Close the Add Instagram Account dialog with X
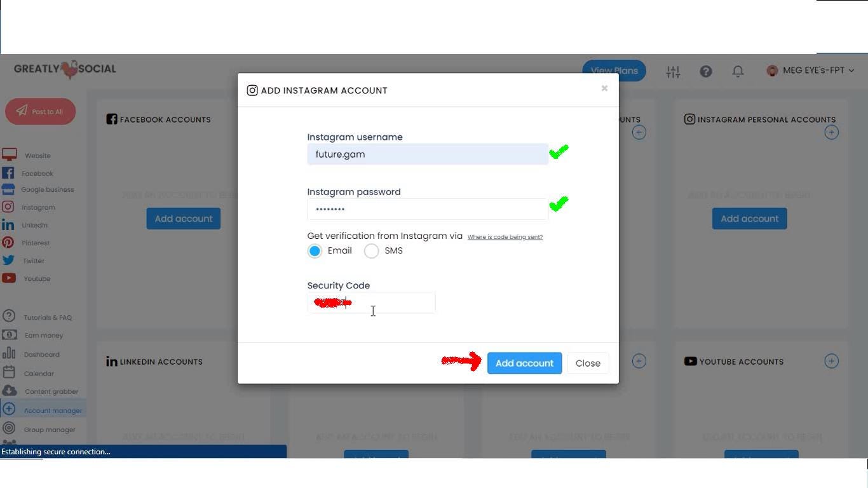 point(604,88)
